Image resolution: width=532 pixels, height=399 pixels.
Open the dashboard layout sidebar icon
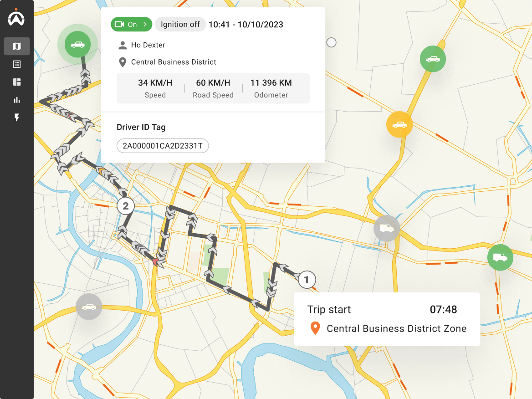[17, 82]
